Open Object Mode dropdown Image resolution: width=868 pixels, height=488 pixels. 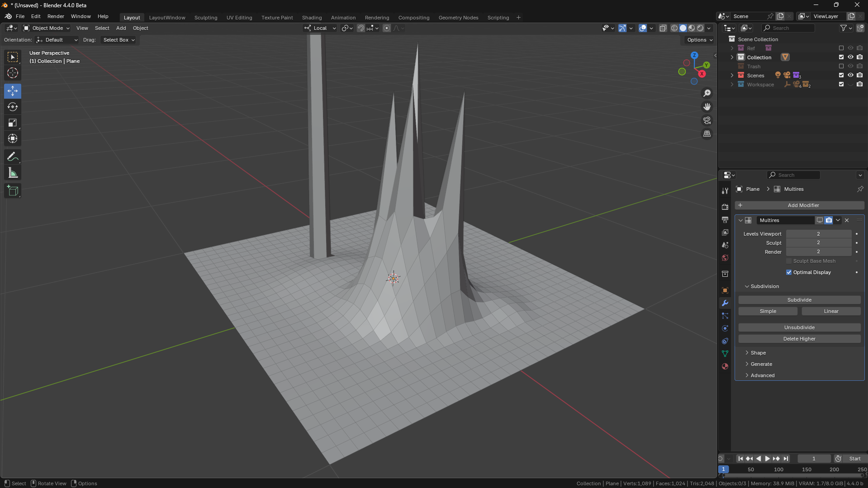47,28
